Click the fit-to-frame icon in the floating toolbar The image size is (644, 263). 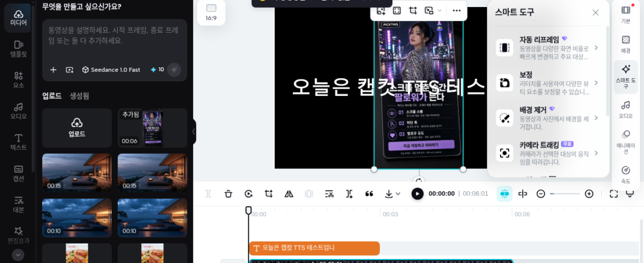[397, 11]
